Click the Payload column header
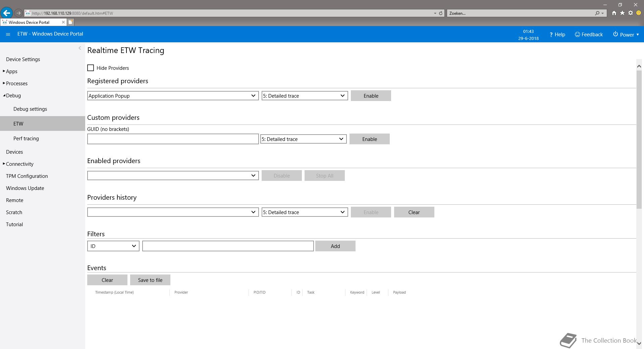This screenshot has width=644, height=349. click(x=399, y=292)
